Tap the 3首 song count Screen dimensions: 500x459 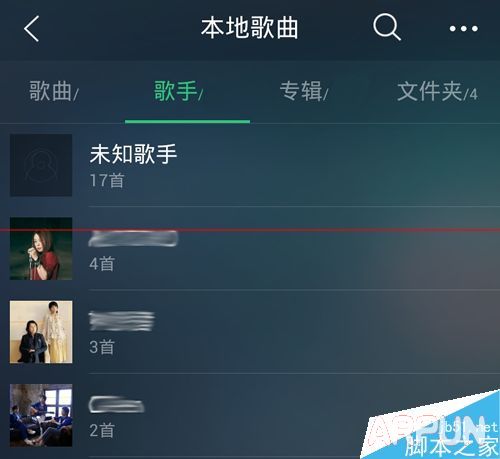[102, 347]
